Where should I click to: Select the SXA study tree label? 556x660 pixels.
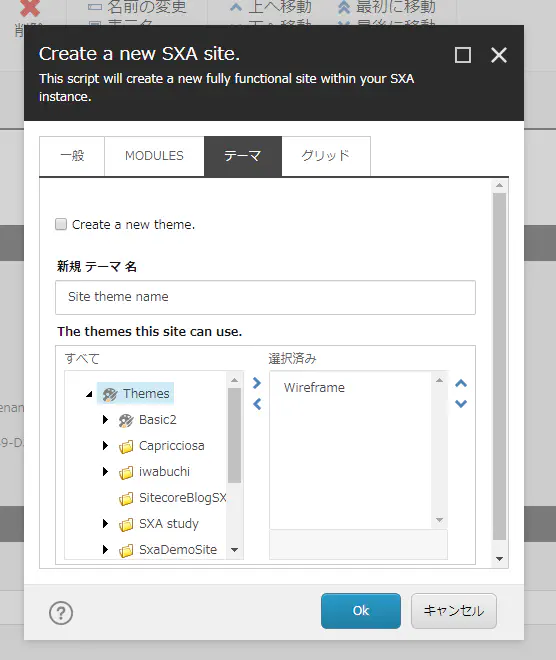(168, 524)
